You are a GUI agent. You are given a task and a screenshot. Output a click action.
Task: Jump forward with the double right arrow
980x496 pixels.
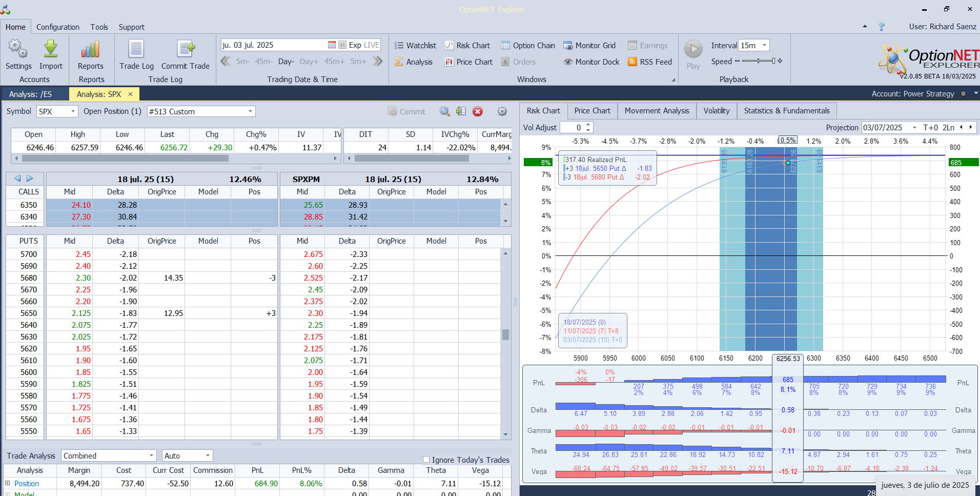(x=378, y=62)
